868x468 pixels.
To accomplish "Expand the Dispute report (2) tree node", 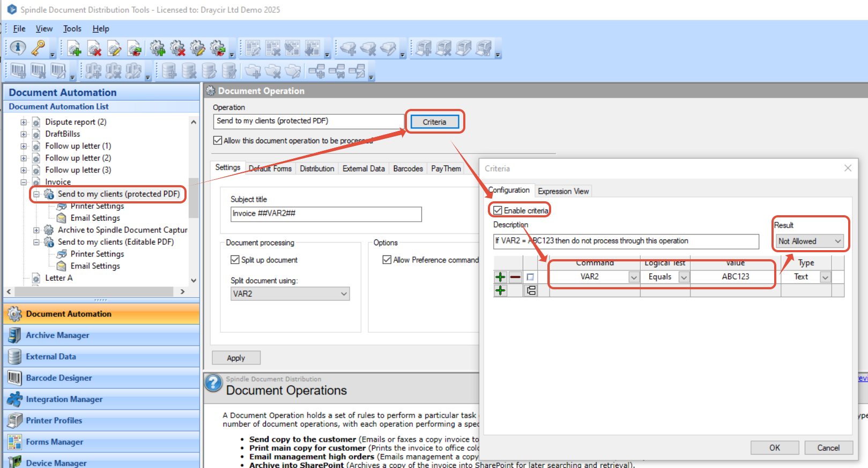I will tap(24, 122).
